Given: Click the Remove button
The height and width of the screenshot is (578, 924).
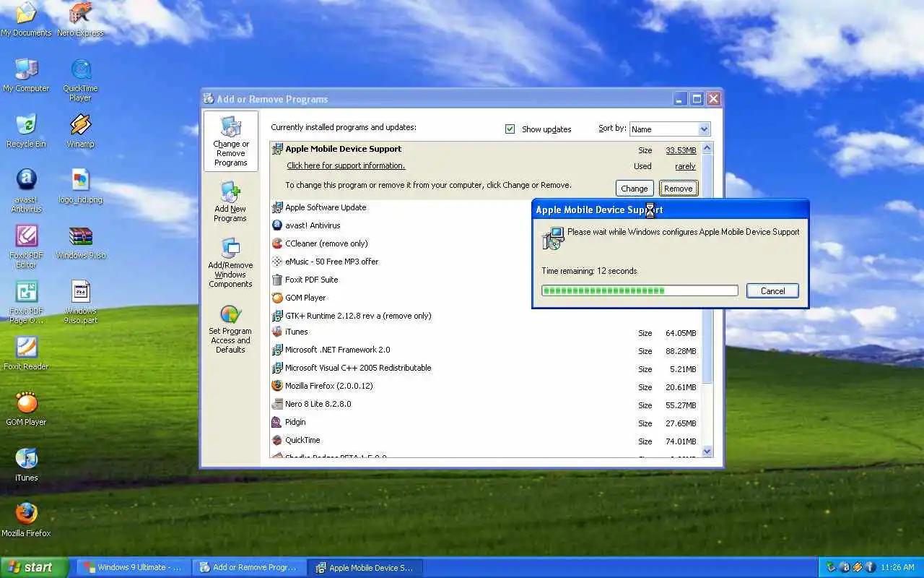Looking at the screenshot, I should point(678,189).
